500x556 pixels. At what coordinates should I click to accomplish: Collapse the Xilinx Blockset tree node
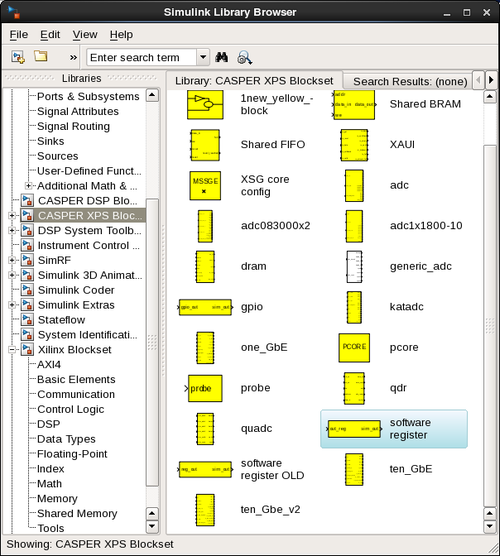point(12,350)
